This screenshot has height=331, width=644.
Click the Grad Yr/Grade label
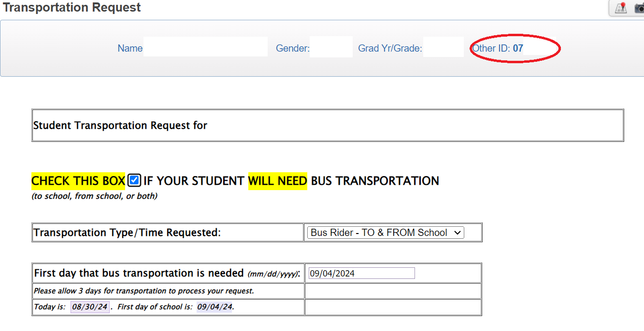[x=390, y=48]
